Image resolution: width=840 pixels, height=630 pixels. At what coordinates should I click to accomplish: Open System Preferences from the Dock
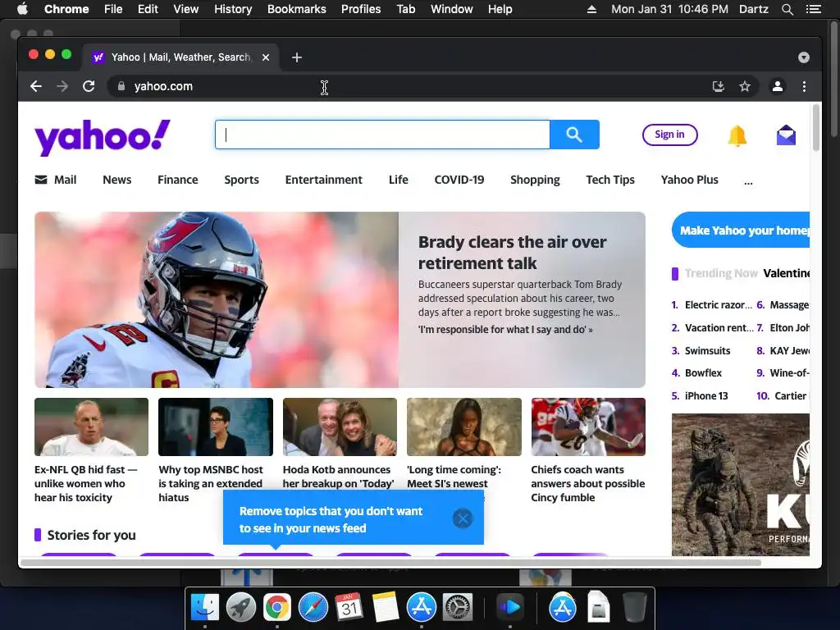[458, 607]
